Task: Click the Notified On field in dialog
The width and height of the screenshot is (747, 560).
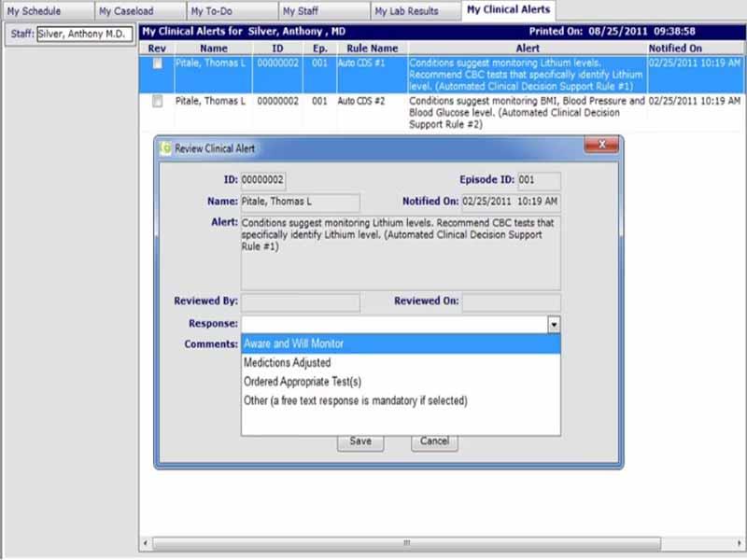Action: pos(511,202)
